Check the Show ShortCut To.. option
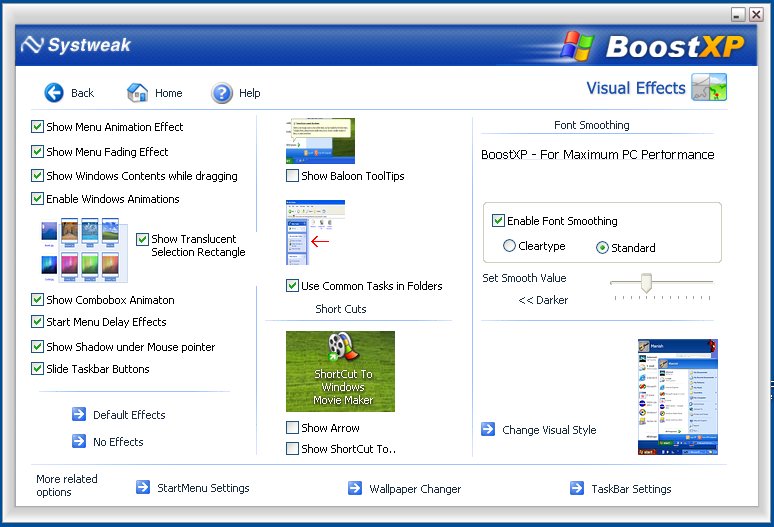 click(292, 449)
